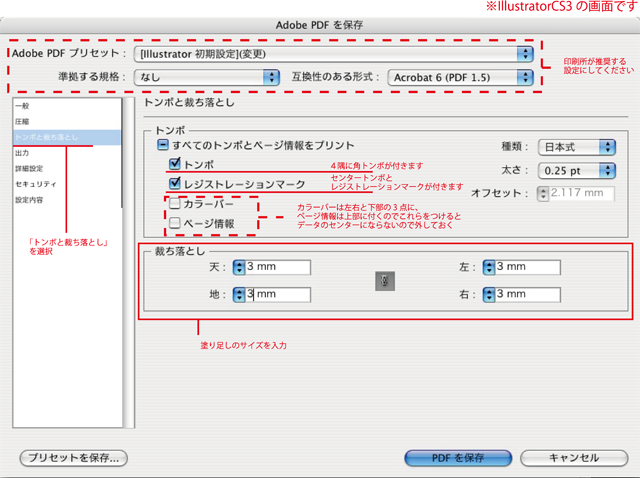640x478 pixels.
Task: Uncheck the レジストレーションマーク checkbox
Action: click(175, 183)
